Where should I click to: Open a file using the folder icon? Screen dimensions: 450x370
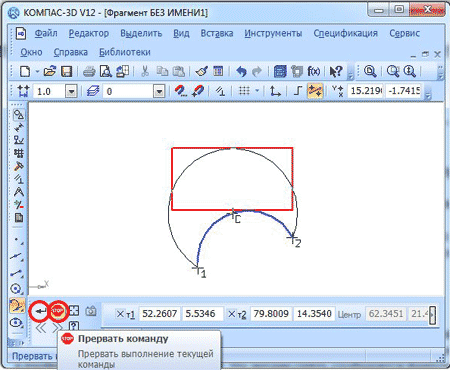[x=50, y=71]
